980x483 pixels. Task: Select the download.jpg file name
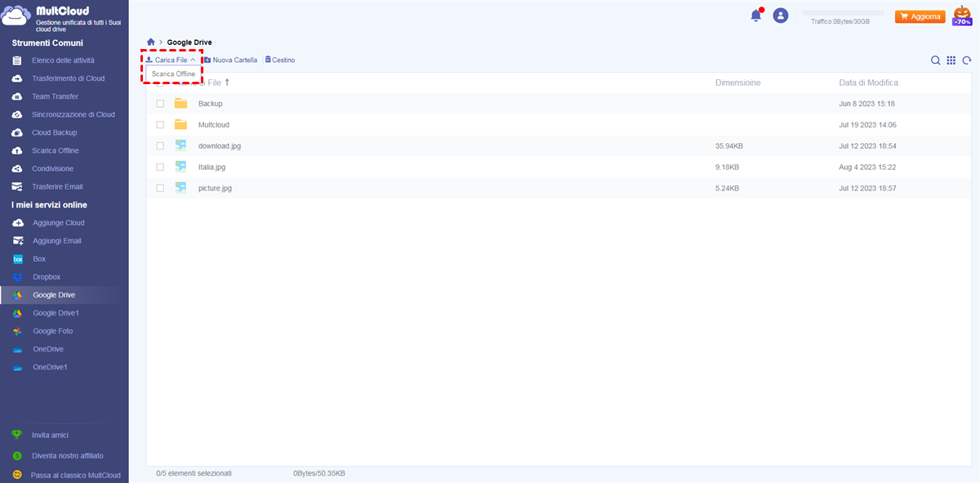[220, 146]
